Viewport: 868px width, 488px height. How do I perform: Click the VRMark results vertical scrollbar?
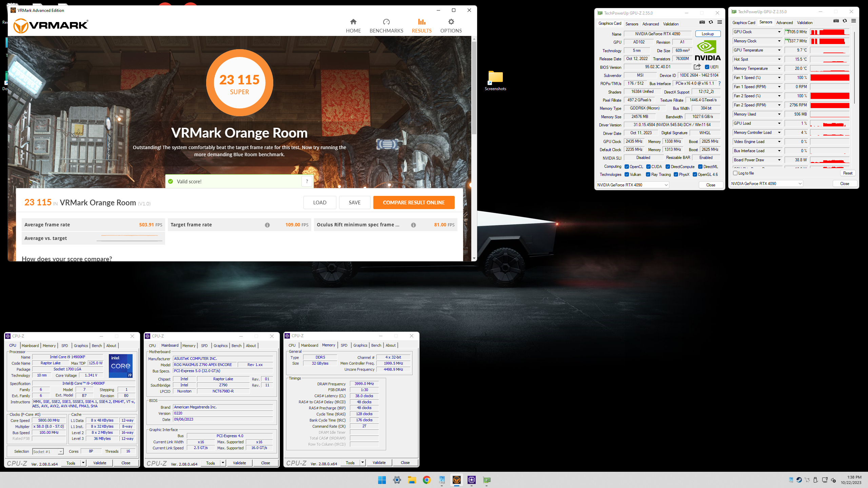(474, 88)
